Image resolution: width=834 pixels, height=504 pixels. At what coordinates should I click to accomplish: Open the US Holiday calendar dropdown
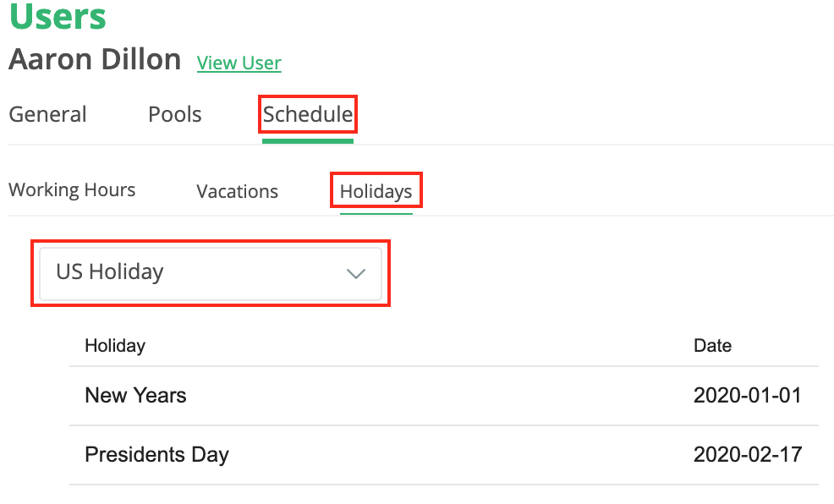pyautogui.click(x=211, y=273)
